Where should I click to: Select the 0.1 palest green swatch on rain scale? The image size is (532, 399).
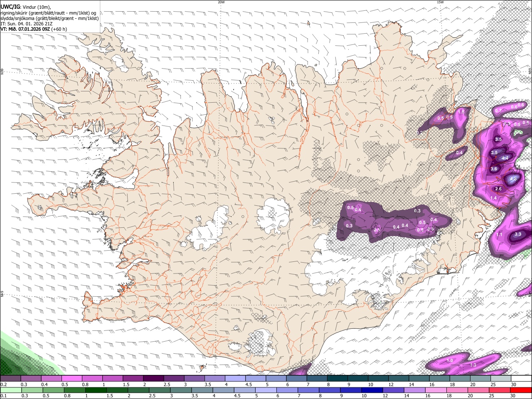10,390
